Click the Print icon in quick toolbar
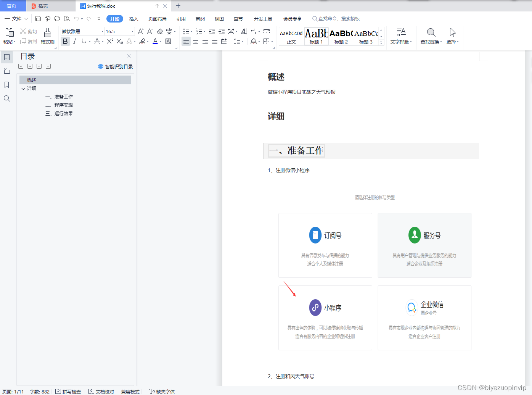Viewport: 532px width, 395px height. click(x=57, y=19)
